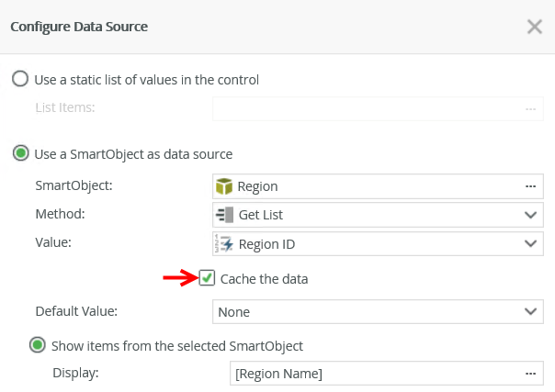Viewport: 555px width, 392px height.
Task: Expand the Value dropdown arrow
Action: (530, 244)
